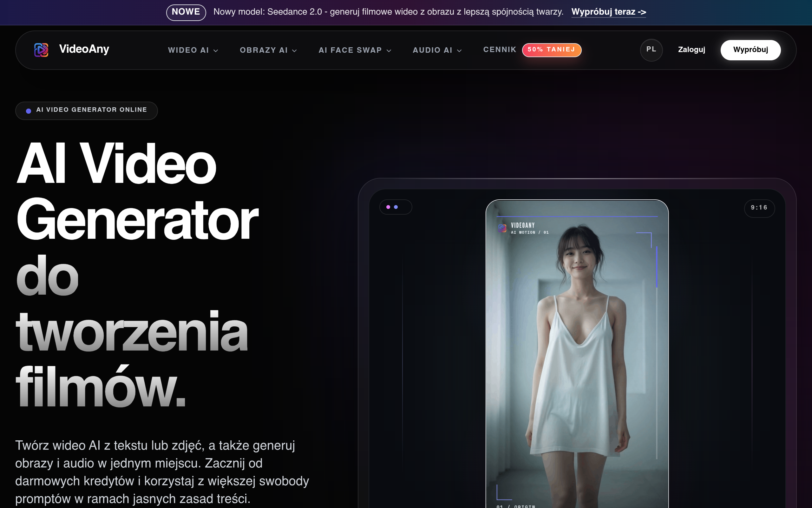Click the 9:16 aspect ratio badge
The image size is (812, 508).
click(x=759, y=208)
